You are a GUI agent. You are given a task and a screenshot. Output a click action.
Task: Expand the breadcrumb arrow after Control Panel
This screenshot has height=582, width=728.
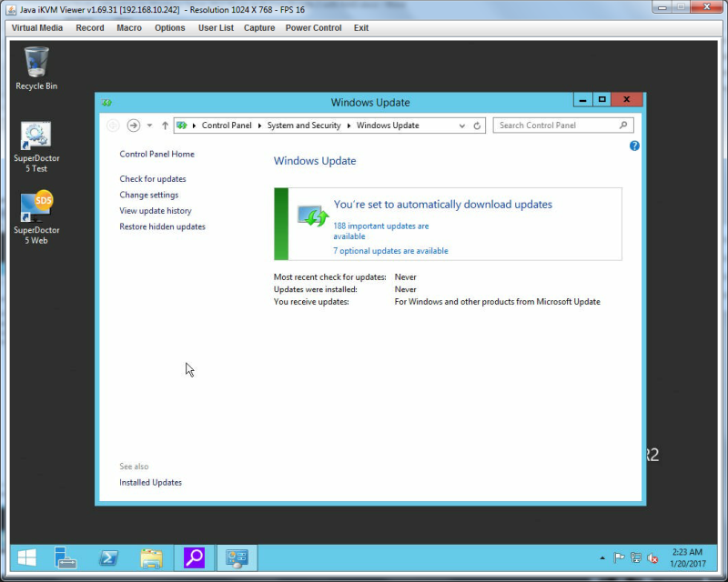(259, 125)
